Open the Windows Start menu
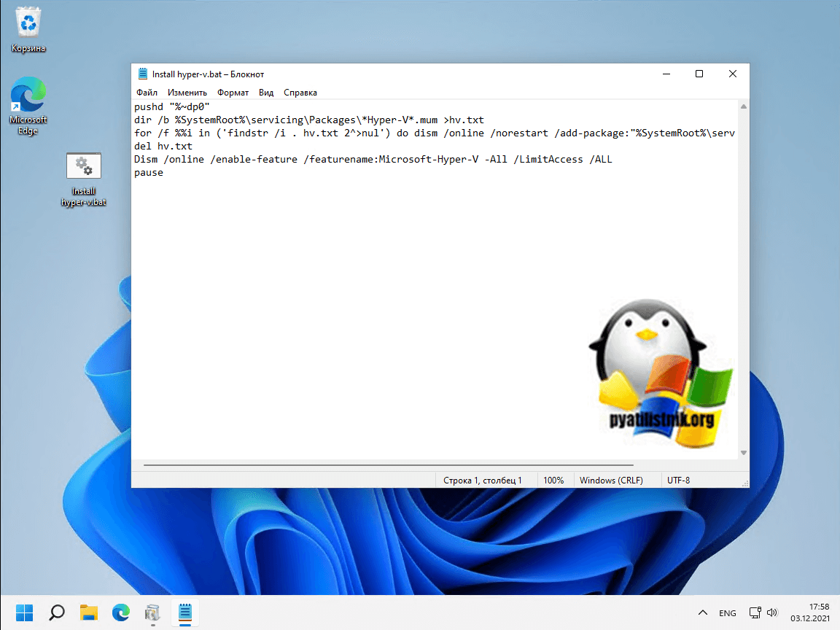 (25, 612)
